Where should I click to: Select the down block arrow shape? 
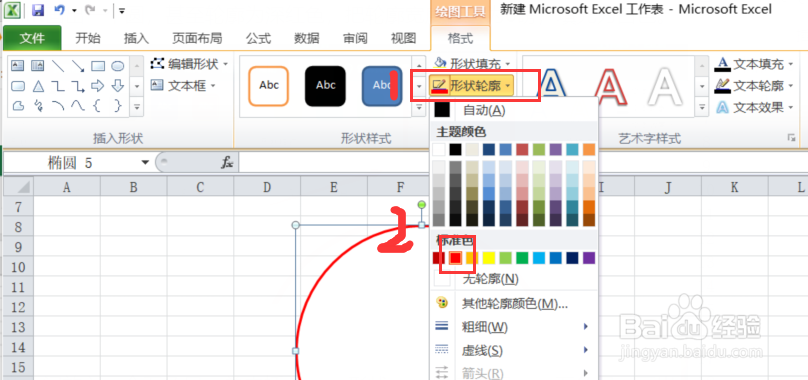coord(118,86)
